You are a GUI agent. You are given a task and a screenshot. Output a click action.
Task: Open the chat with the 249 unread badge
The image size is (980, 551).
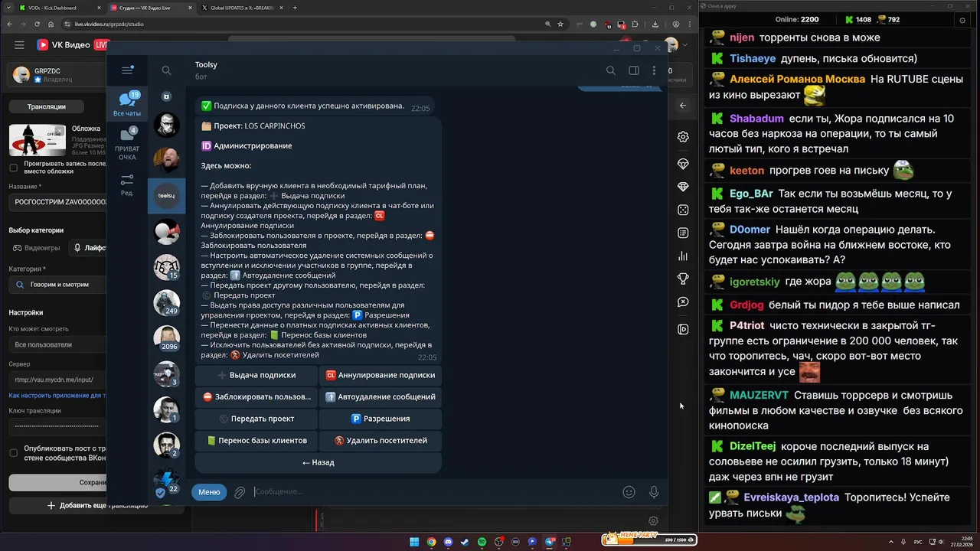click(166, 302)
